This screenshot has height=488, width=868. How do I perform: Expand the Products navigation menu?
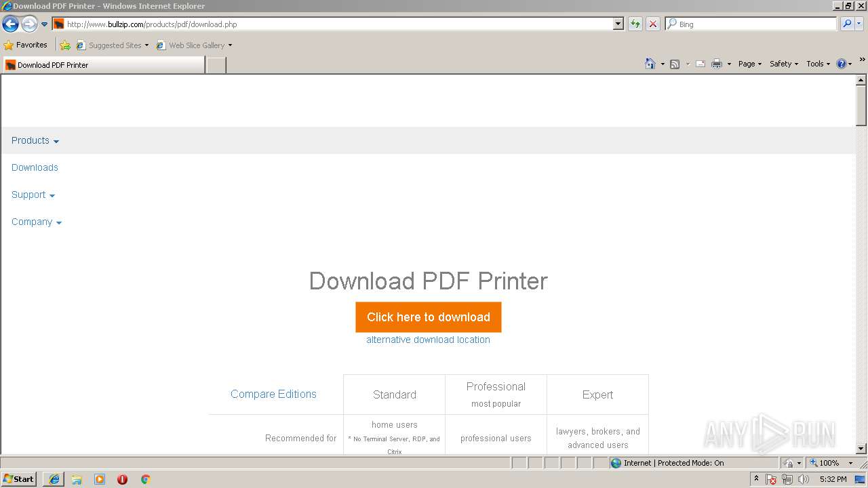(35, 140)
